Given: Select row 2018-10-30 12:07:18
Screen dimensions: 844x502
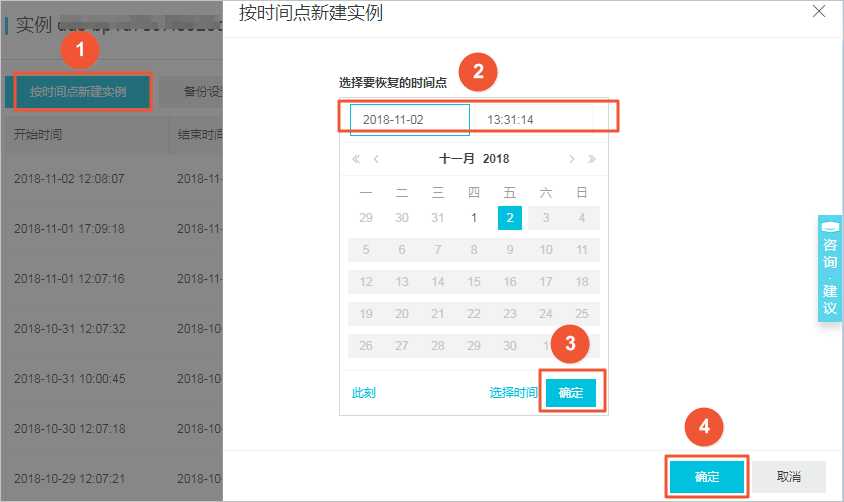Looking at the screenshot, I should 114,429.
